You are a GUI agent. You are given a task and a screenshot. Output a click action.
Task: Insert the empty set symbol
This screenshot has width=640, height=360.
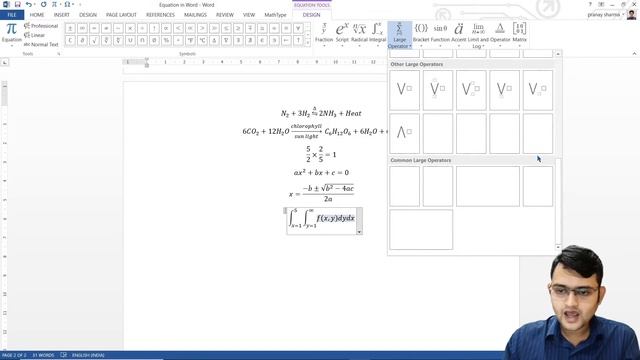tap(154, 40)
